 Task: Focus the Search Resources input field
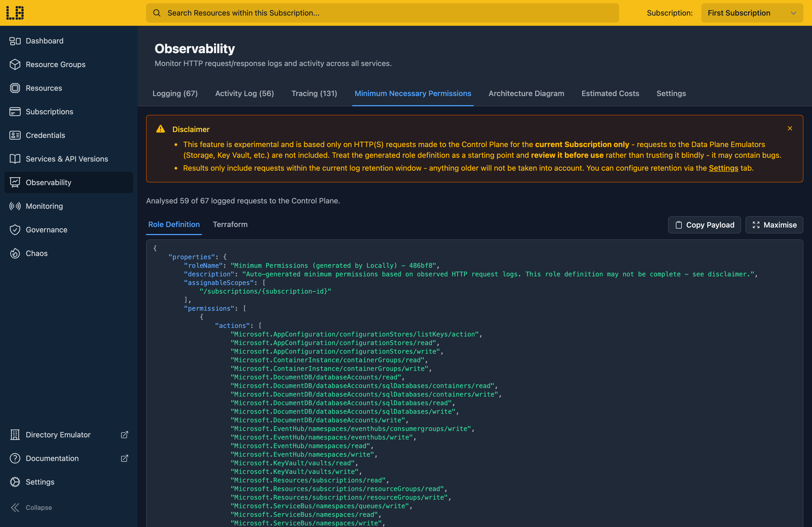pyautogui.click(x=382, y=13)
